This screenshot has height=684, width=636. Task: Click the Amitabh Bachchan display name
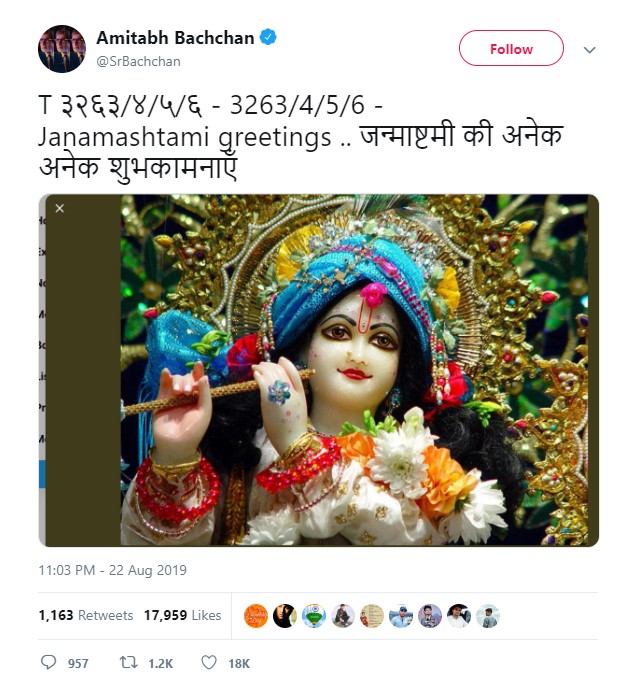coord(175,38)
